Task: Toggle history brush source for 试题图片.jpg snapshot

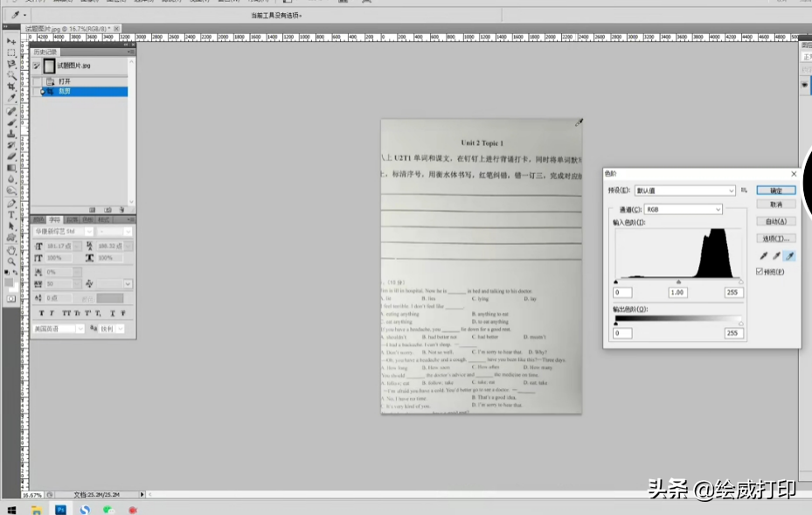Action: click(37, 66)
